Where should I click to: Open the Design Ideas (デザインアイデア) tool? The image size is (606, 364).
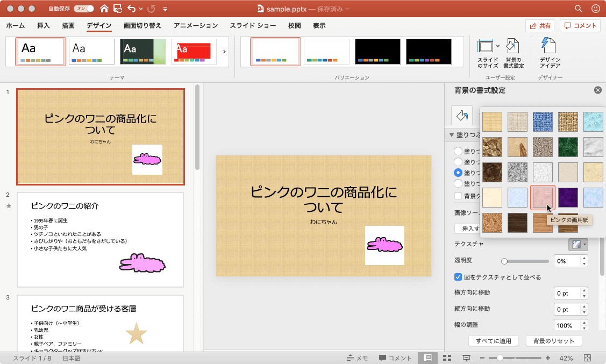point(550,54)
